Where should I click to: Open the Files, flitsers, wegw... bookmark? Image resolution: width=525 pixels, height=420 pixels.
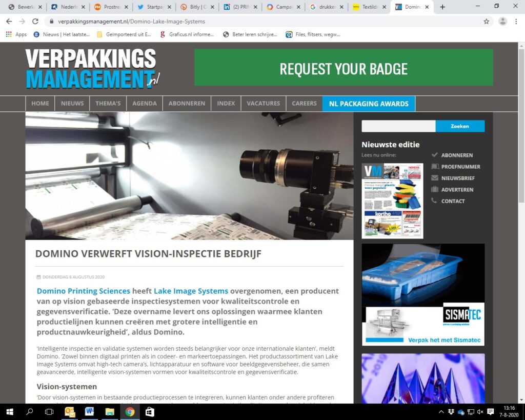click(x=313, y=34)
